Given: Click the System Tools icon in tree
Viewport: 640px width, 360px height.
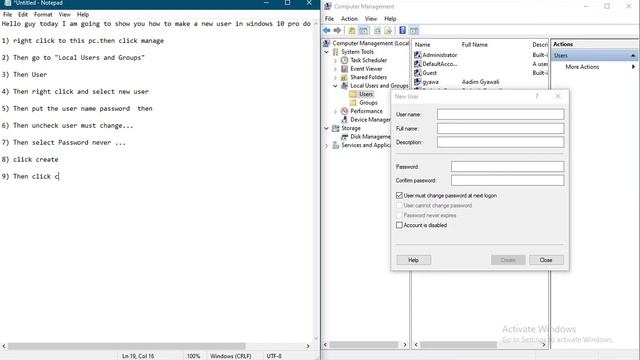Looking at the screenshot, I should [x=336, y=52].
